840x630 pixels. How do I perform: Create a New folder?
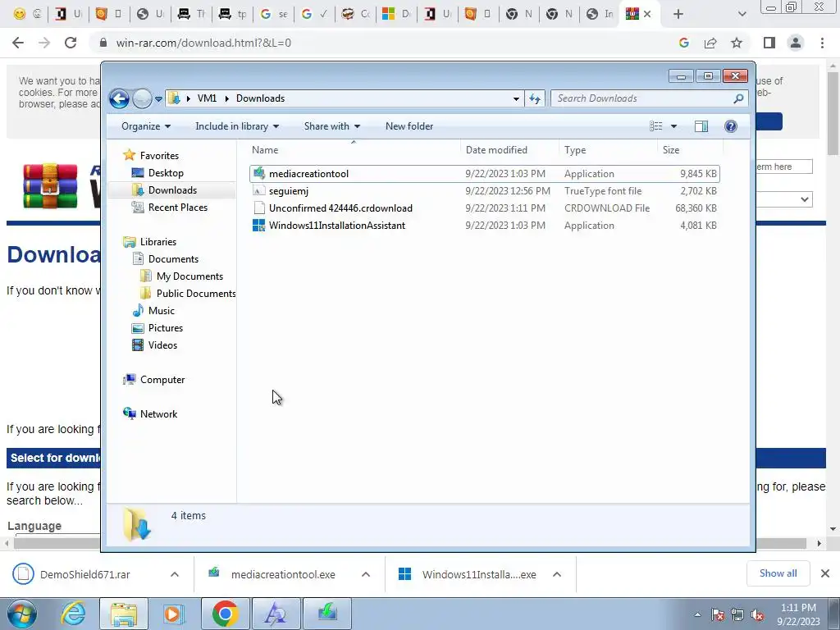pos(409,126)
